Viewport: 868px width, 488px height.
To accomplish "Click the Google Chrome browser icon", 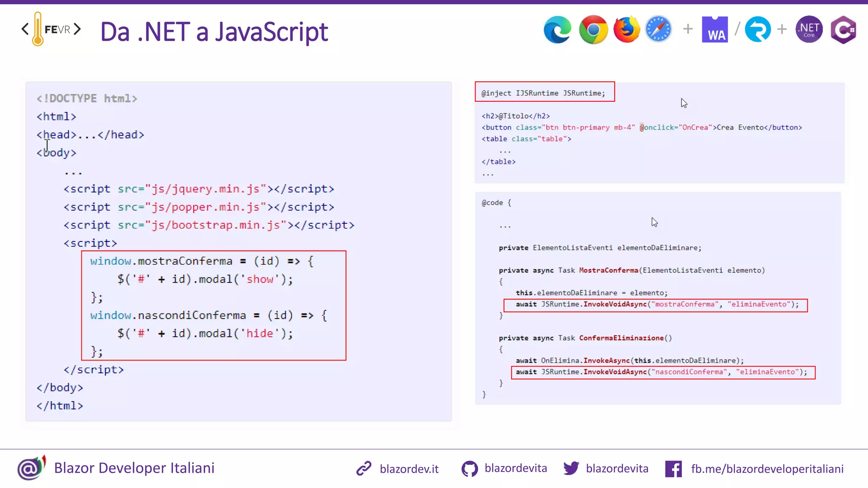I will [593, 29].
